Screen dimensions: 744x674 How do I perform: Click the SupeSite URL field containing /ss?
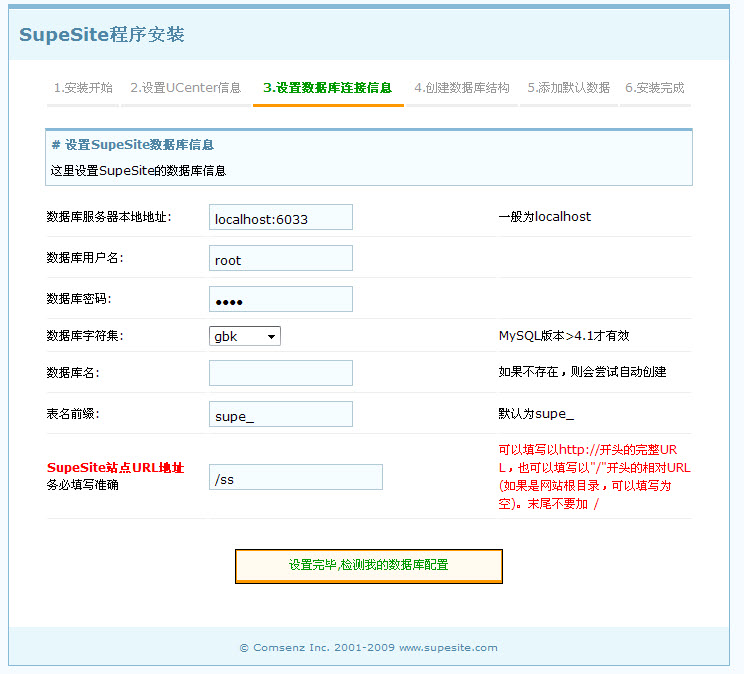[x=296, y=477]
